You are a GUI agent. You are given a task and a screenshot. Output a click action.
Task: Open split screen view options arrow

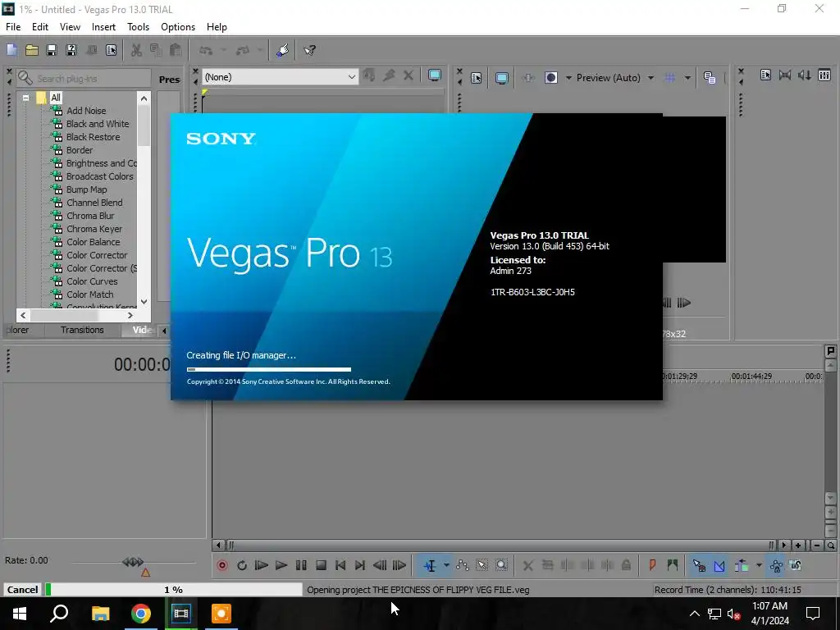pos(568,78)
